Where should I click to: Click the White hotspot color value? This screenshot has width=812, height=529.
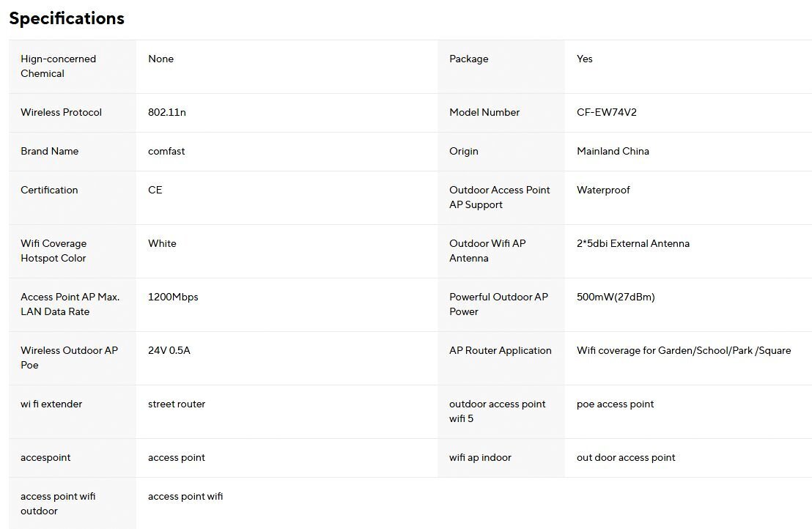tap(162, 243)
